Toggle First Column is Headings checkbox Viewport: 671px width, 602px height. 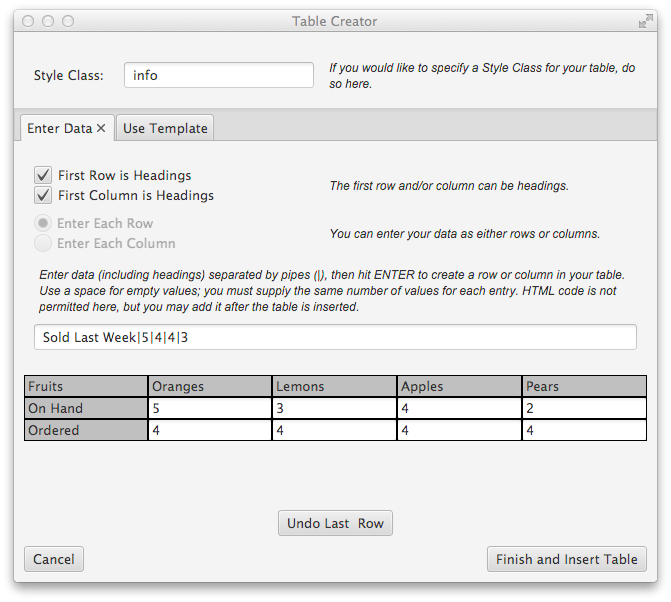[43, 195]
